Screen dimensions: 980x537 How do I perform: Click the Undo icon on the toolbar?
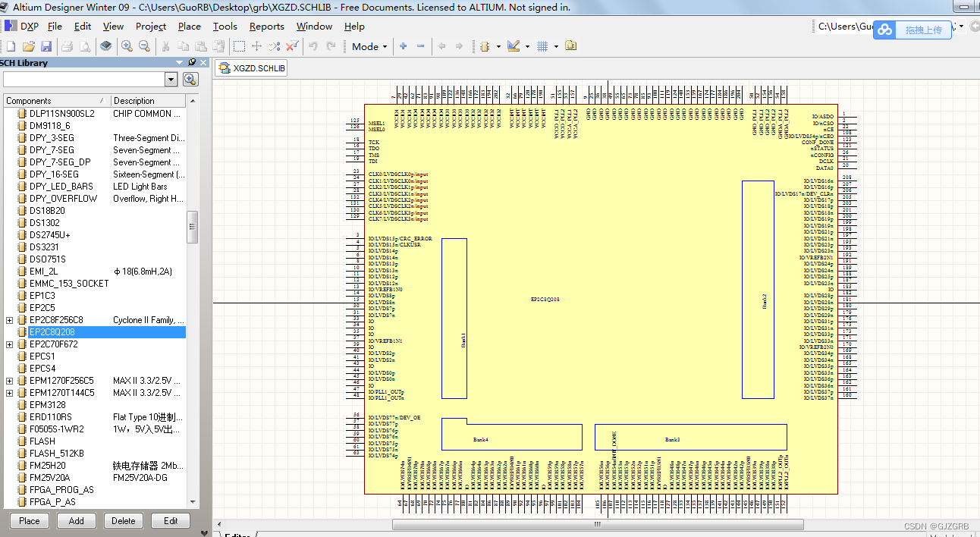[x=313, y=46]
